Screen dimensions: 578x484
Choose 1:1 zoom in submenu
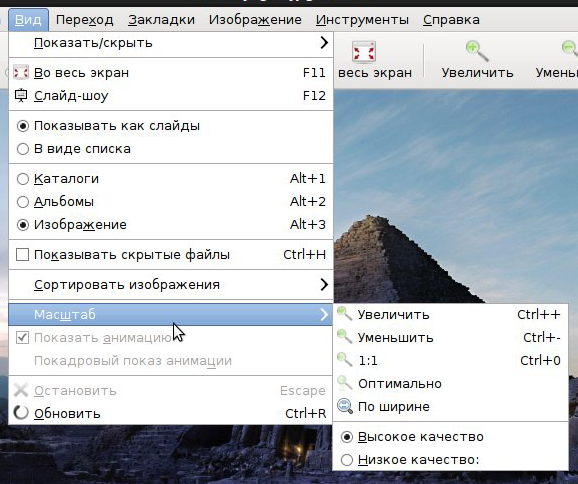pyautogui.click(x=450, y=360)
